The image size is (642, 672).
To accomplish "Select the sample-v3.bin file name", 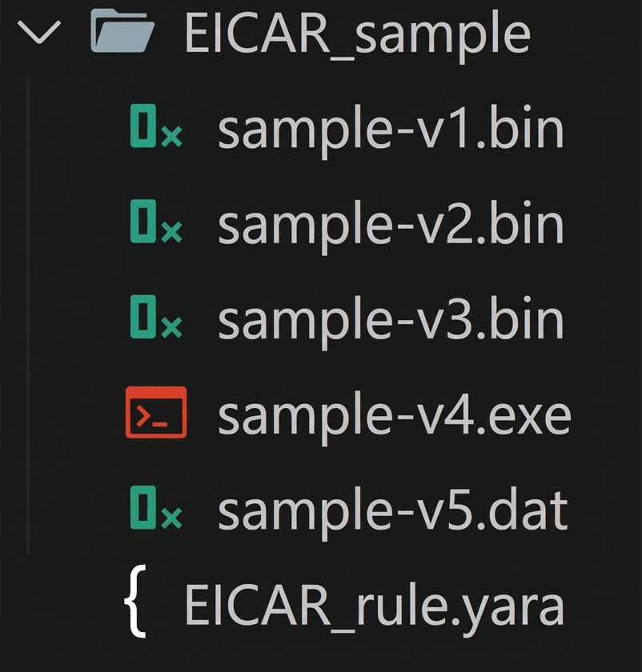I will 391,319.
